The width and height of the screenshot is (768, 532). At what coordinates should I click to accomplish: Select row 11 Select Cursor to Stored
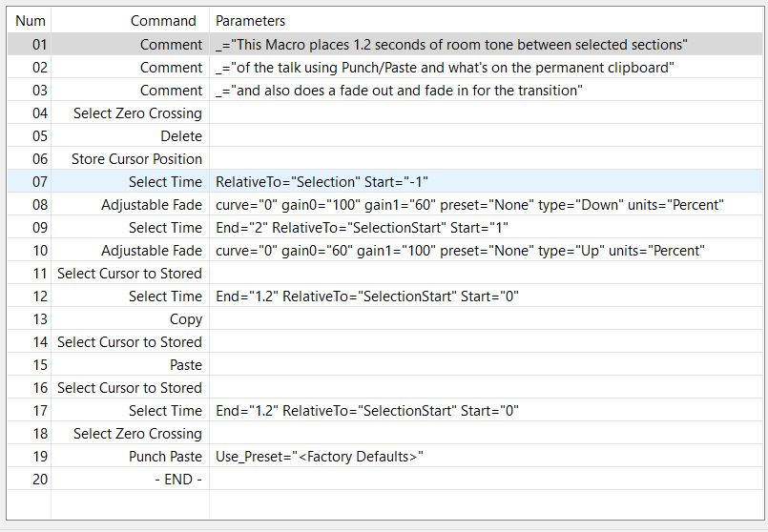385,274
